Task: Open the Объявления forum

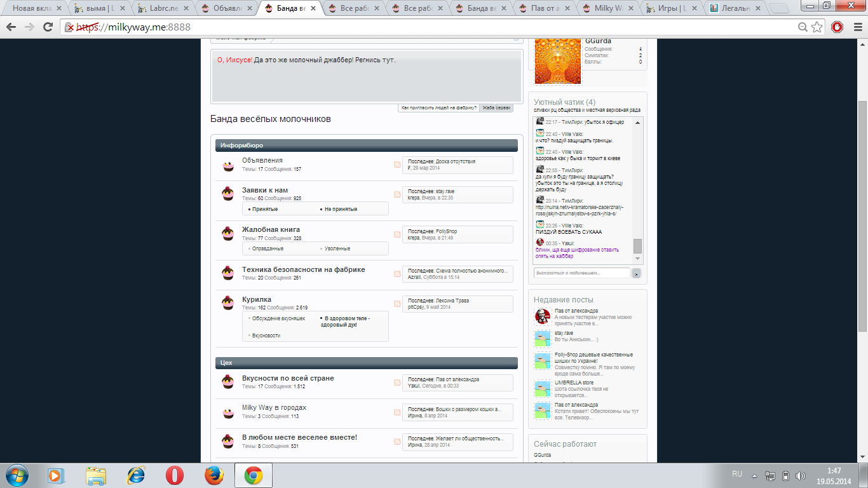Action: click(x=262, y=160)
